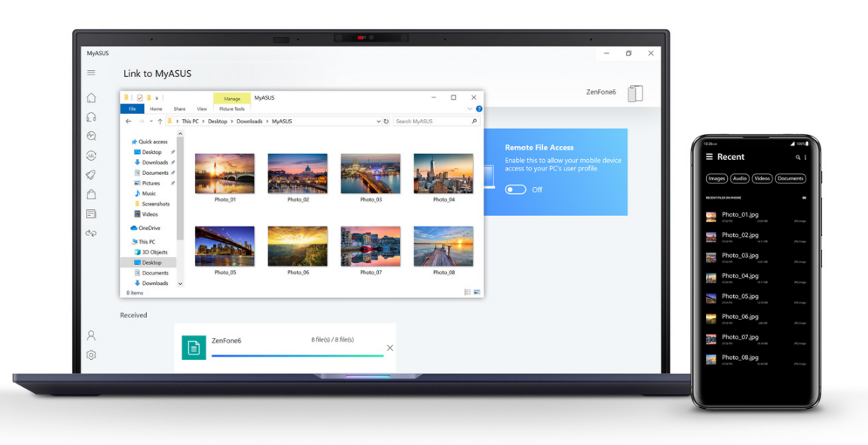Open the news page icon in sidebar
The image size is (868, 445).
[91, 214]
